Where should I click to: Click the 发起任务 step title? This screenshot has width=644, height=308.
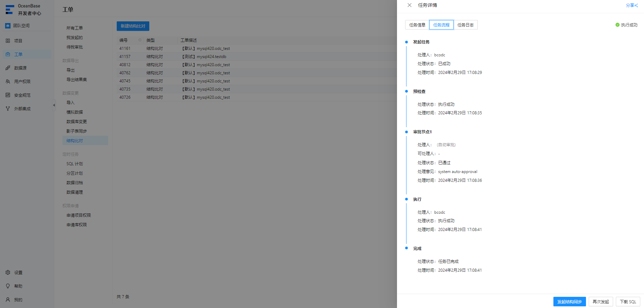point(421,42)
